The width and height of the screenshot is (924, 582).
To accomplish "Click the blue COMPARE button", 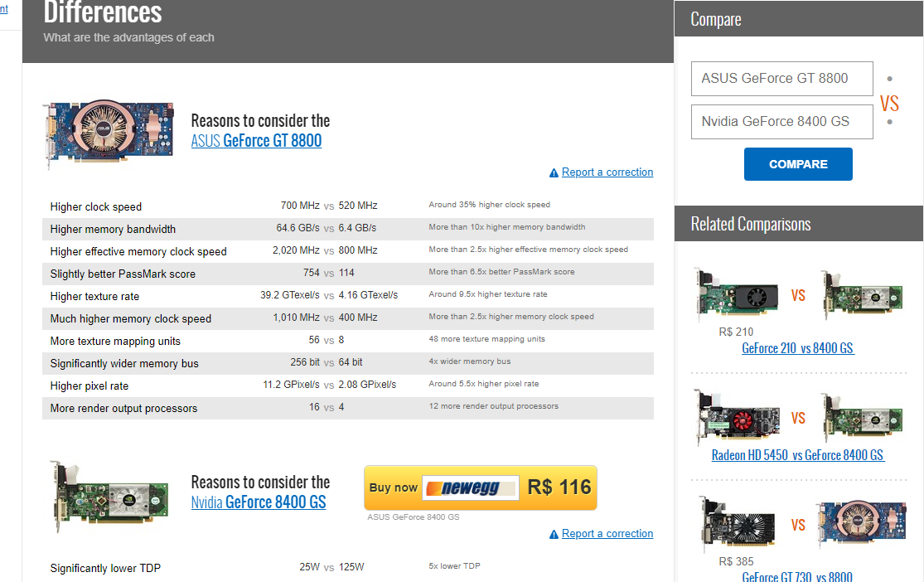I will tap(798, 164).
